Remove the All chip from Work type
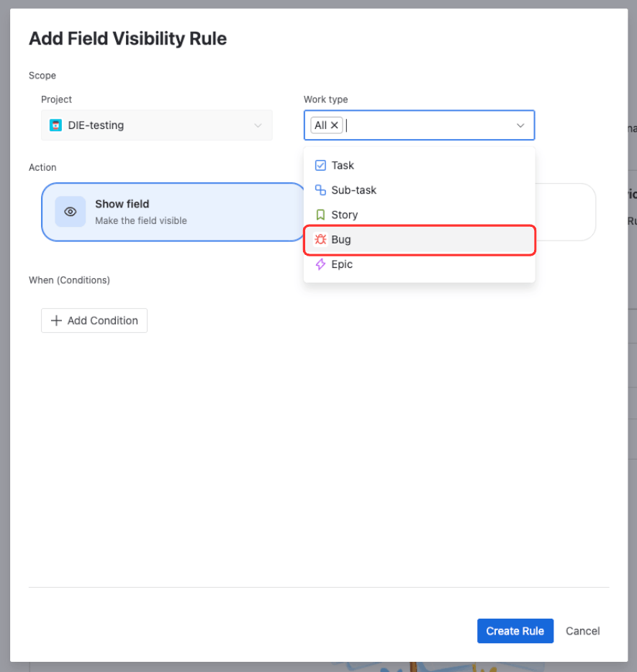 coord(335,125)
